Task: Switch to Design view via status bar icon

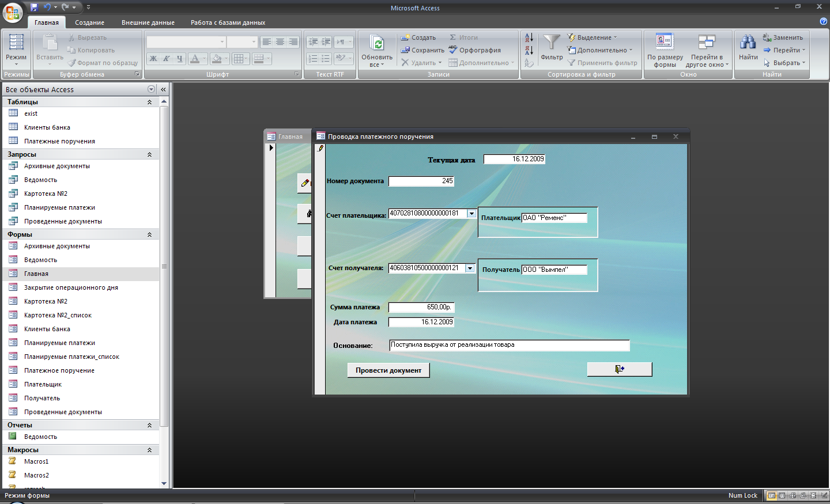Action: 823,495
